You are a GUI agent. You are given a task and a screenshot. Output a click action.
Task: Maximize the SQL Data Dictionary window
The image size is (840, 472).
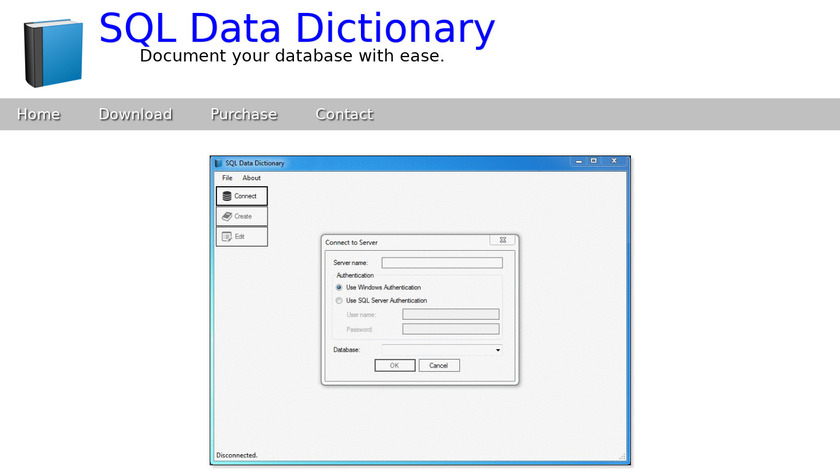[594, 161]
